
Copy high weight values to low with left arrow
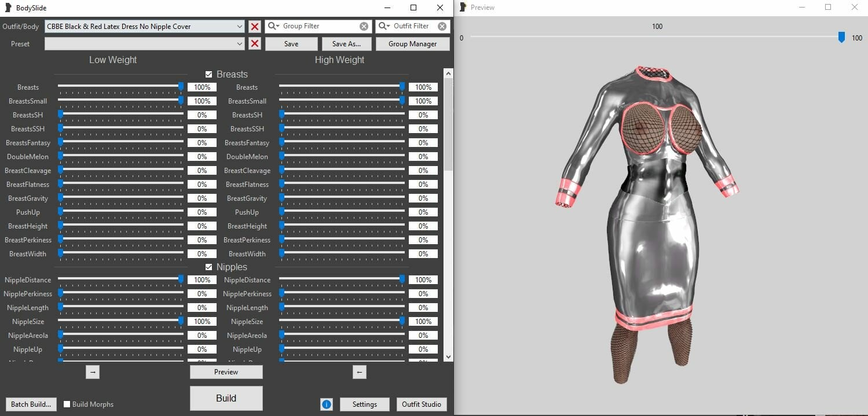(x=360, y=372)
